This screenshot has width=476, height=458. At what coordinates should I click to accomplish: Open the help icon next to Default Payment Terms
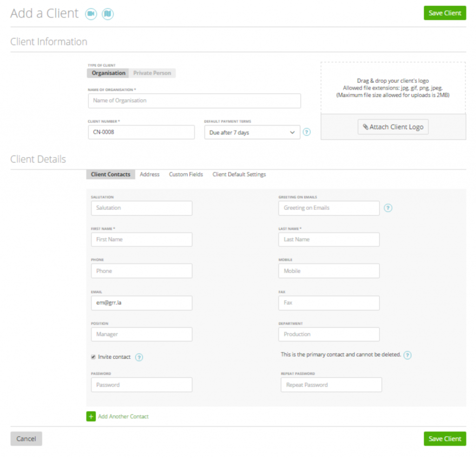306,132
